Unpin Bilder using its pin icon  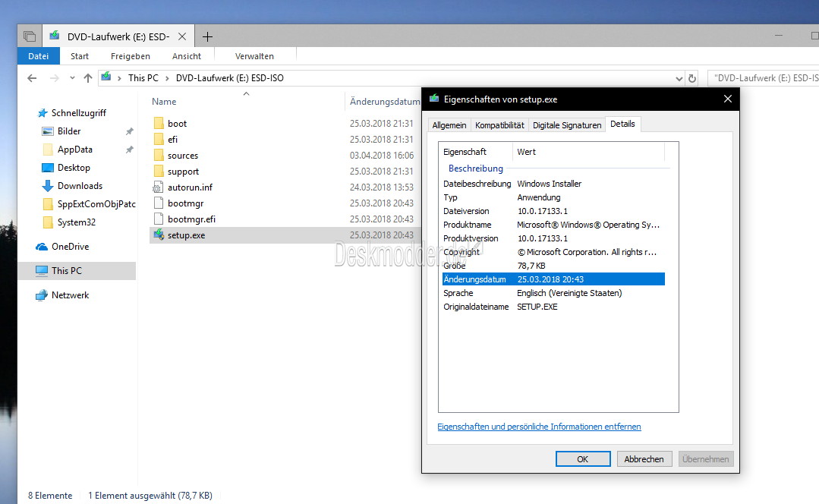tap(129, 131)
